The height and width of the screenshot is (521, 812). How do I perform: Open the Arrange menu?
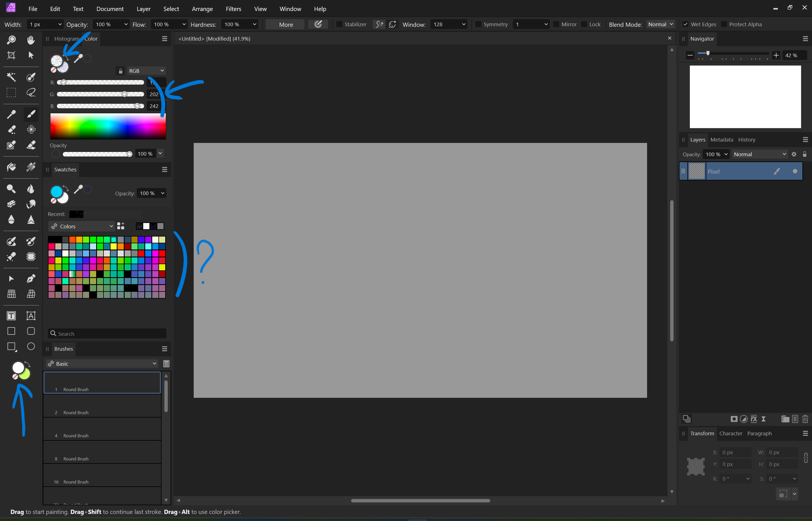pyautogui.click(x=202, y=9)
